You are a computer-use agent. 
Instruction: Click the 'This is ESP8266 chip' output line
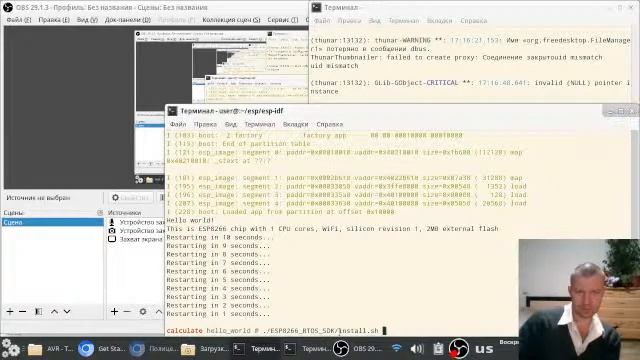click(x=332, y=229)
